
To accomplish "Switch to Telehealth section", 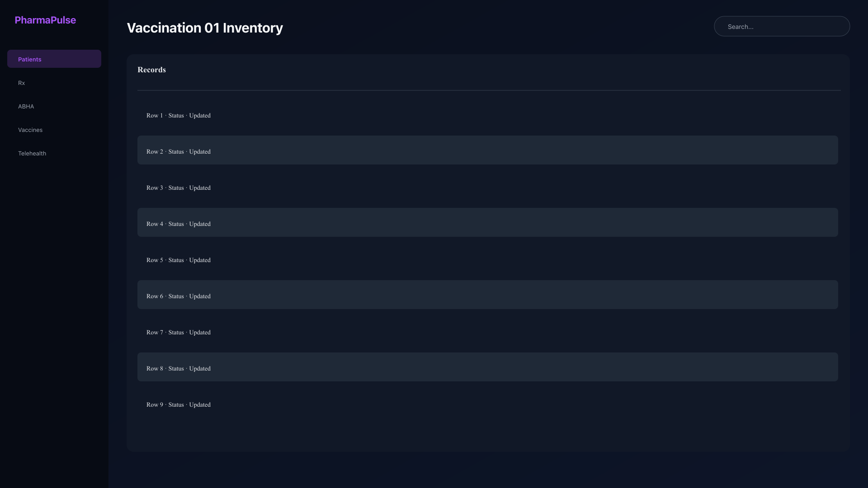I will click(54, 153).
